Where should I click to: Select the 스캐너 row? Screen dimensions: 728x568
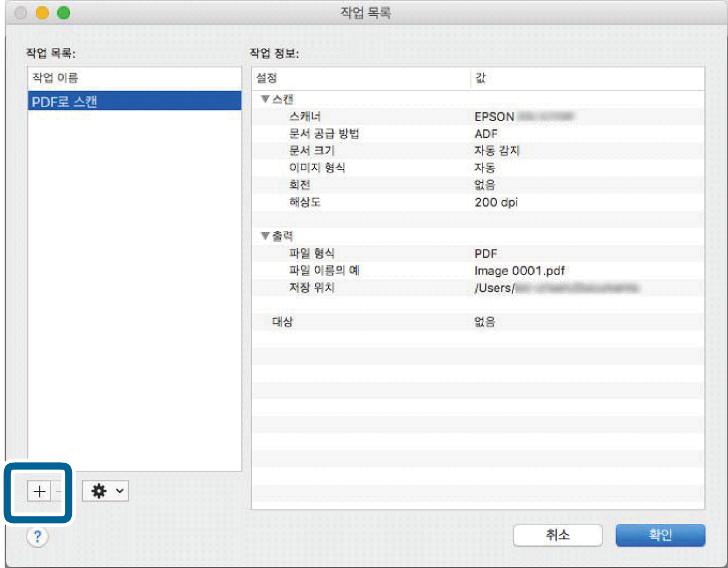click(x=478, y=116)
